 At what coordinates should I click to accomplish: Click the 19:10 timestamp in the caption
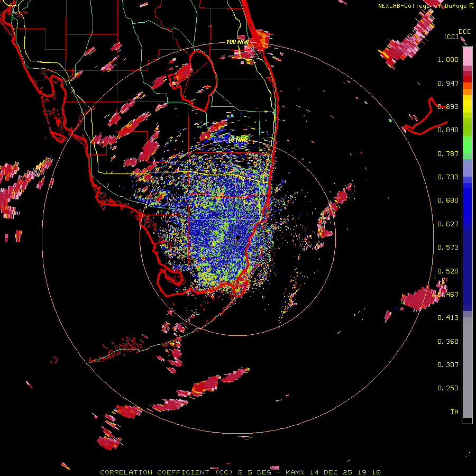point(369,472)
